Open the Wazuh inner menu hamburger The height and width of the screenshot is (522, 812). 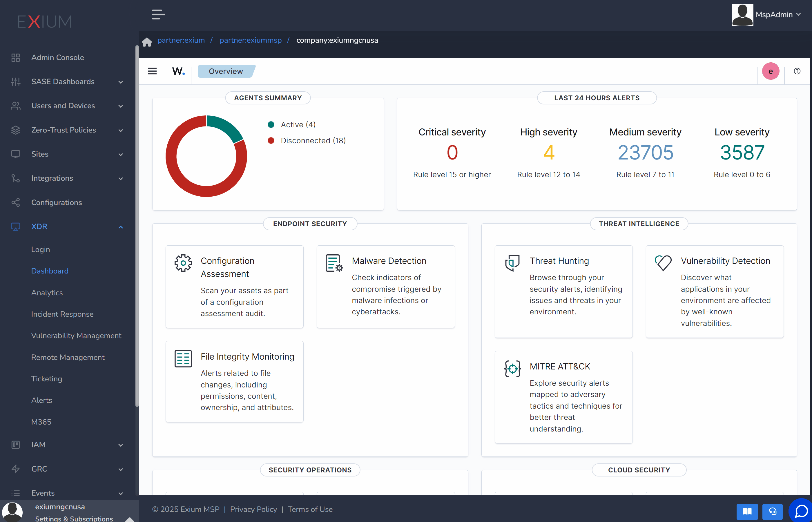pyautogui.click(x=152, y=71)
